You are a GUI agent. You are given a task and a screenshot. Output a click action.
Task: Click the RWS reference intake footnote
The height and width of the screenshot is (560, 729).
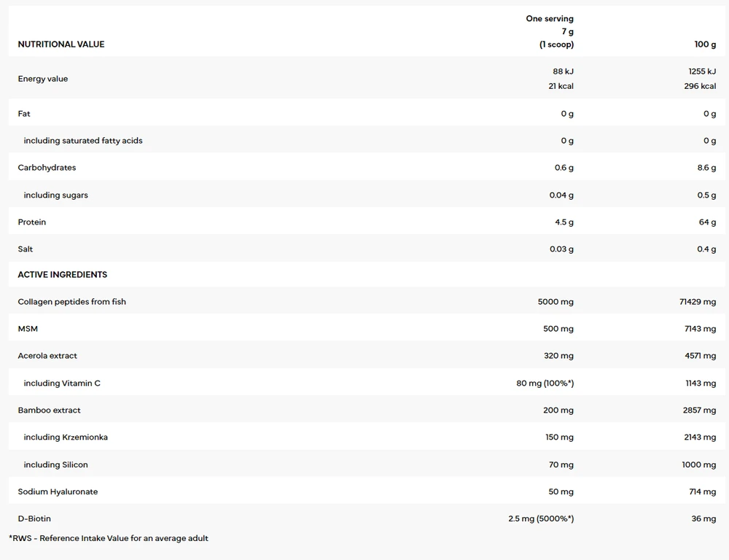click(x=109, y=538)
